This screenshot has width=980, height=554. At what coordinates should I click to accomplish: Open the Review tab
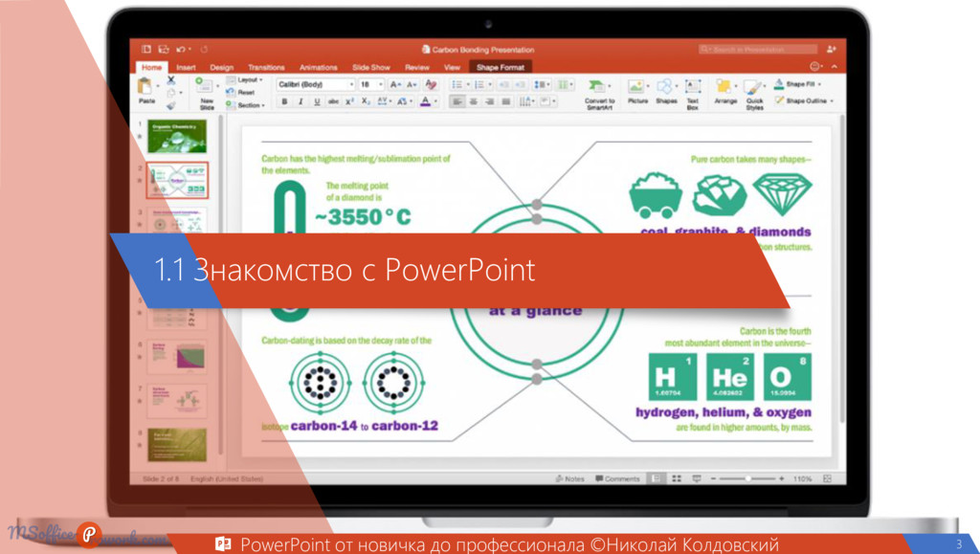pos(417,67)
